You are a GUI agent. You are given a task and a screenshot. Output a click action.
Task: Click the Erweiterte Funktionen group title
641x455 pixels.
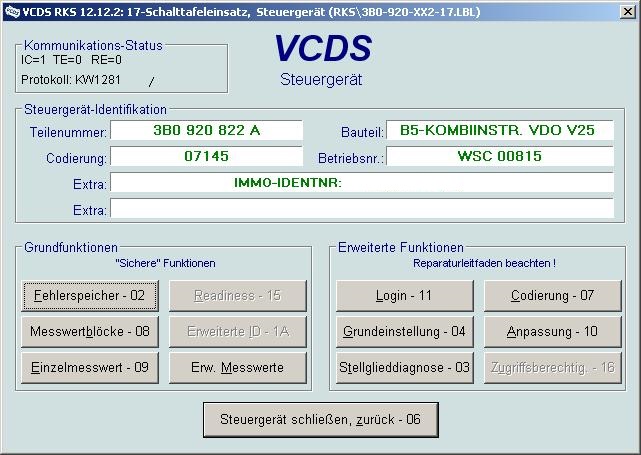[x=401, y=247]
